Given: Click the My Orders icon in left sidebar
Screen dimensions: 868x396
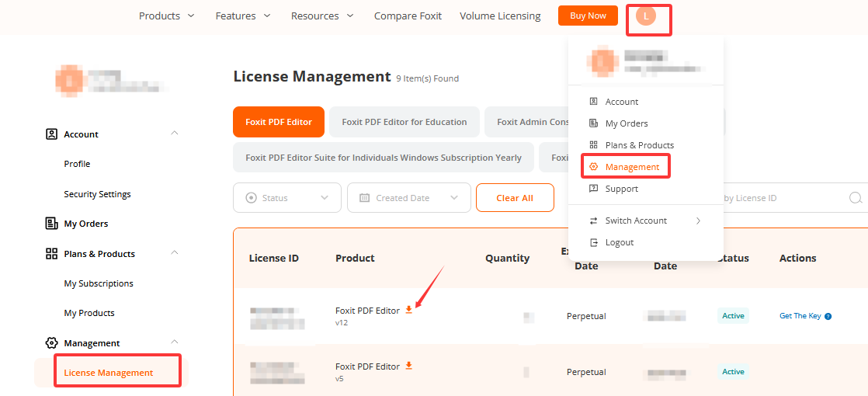Looking at the screenshot, I should [x=51, y=224].
